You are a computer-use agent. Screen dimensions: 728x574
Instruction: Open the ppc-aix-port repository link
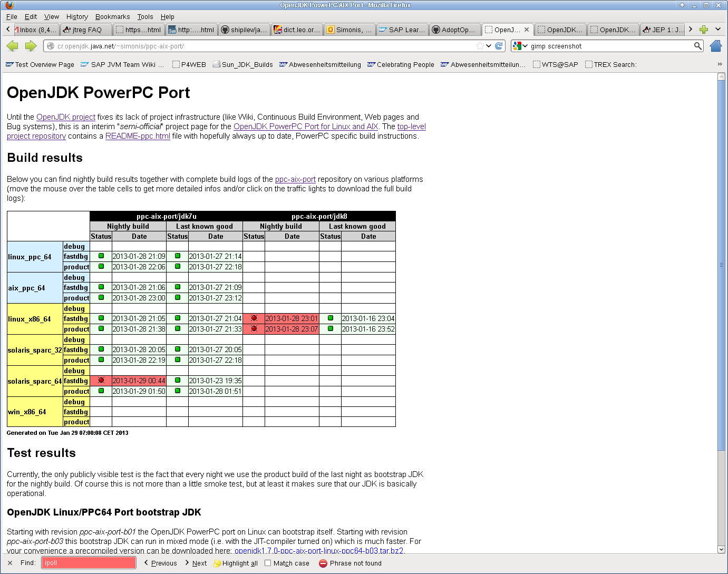[295, 179]
